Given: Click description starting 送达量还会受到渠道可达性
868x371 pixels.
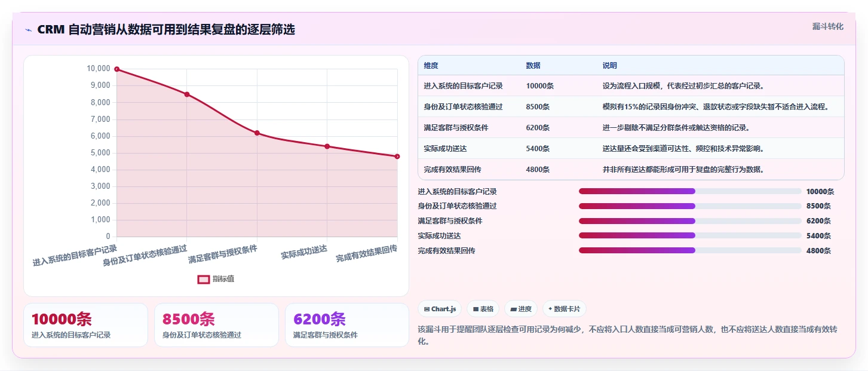Looking at the screenshot, I should (683, 149).
